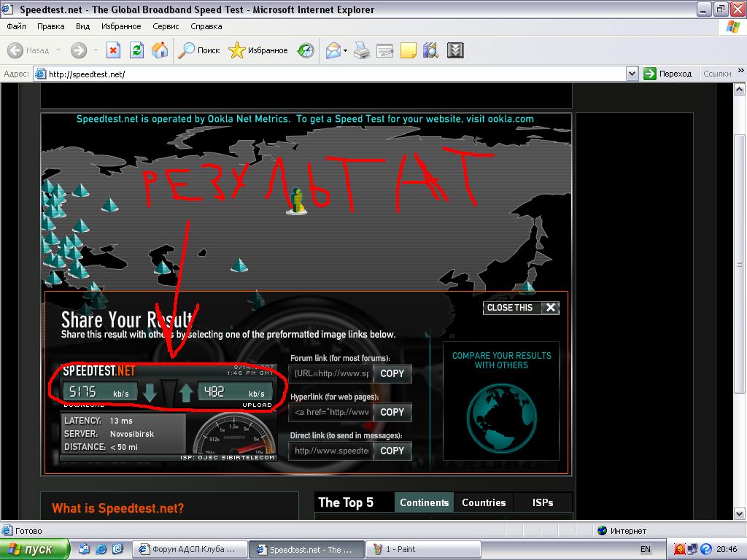Open the History journal icon
Image resolution: width=747 pixels, height=560 pixels.
(306, 50)
